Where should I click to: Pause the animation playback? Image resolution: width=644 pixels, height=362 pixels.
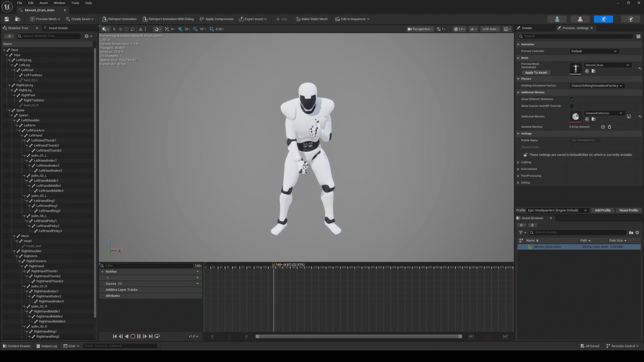tap(139, 336)
